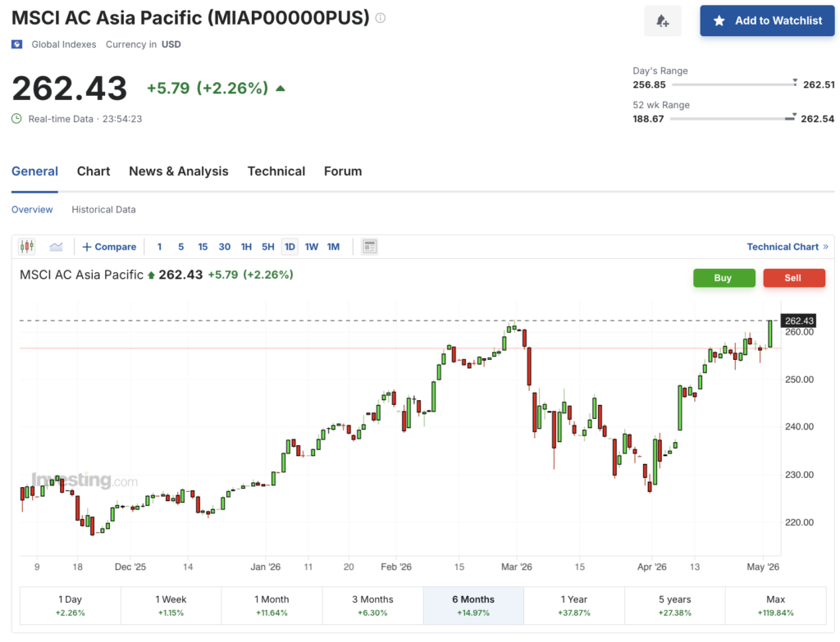This screenshot has width=840, height=642.
Task: Click the real-time data clock icon
Action: [16, 119]
